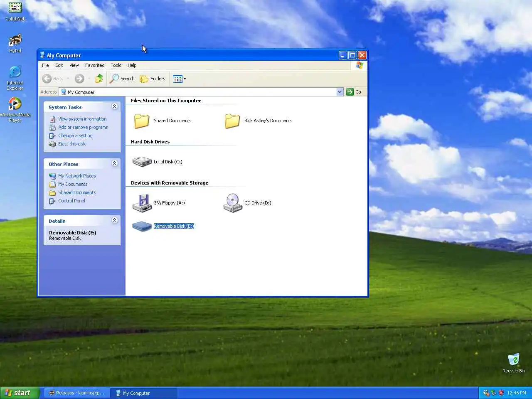Open the Help menu
The image size is (532, 399).
[x=132, y=65]
